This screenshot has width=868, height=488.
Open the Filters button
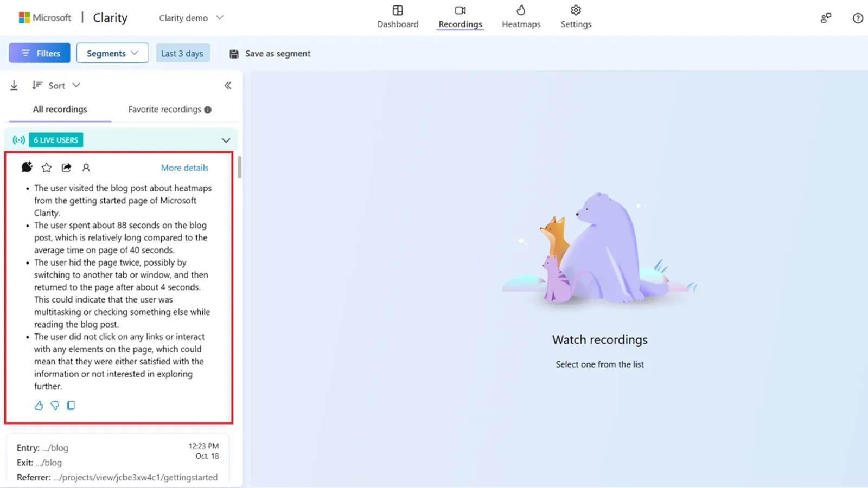click(40, 53)
